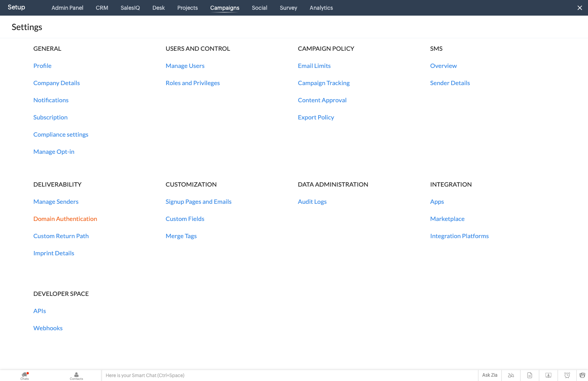The height and width of the screenshot is (381, 588).
Task: Open Campaign Tracking settings
Action: pyautogui.click(x=324, y=83)
